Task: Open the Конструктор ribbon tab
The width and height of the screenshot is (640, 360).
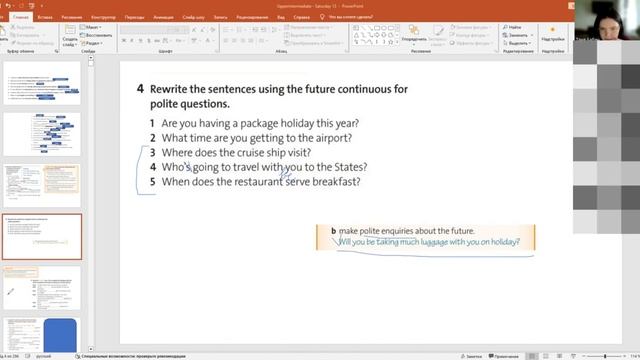Action: pyautogui.click(x=103, y=17)
